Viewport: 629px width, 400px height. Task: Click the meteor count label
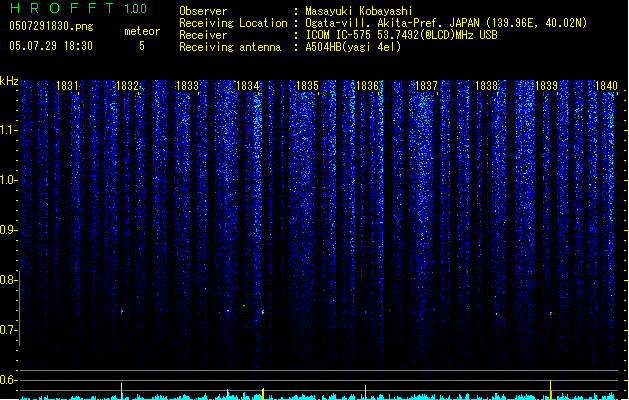coord(142,31)
